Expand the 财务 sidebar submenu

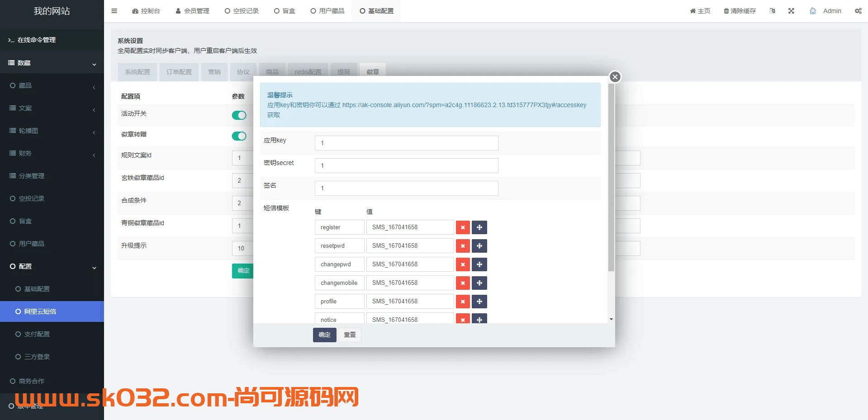point(52,153)
